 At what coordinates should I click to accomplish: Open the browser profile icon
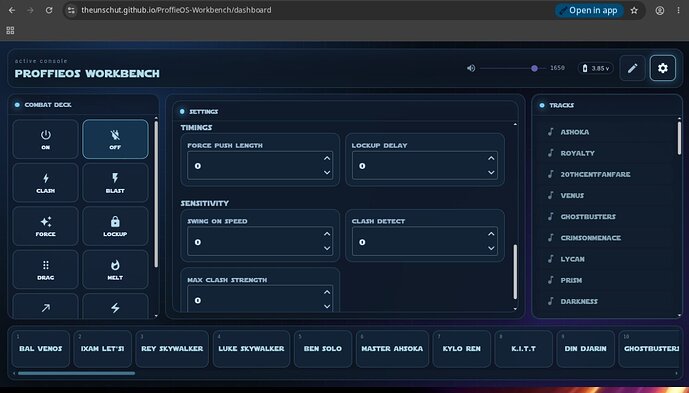click(660, 11)
